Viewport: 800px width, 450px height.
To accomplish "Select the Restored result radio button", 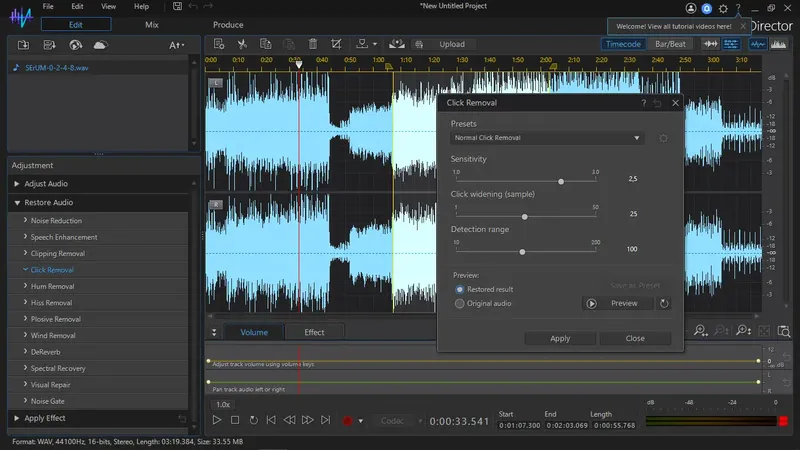I will (460, 289).
